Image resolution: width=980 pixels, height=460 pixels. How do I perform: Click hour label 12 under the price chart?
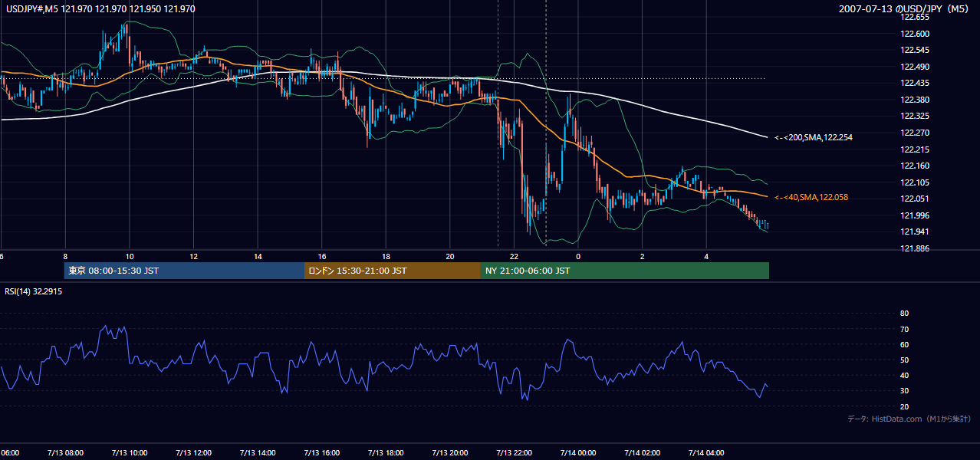pos(193,257)
